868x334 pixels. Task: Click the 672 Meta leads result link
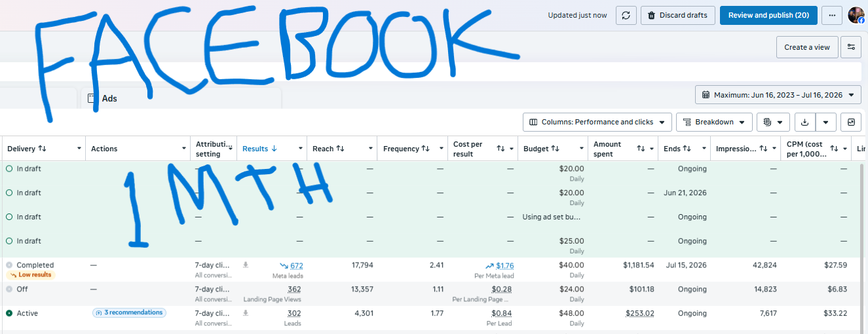tap(296, 265)
